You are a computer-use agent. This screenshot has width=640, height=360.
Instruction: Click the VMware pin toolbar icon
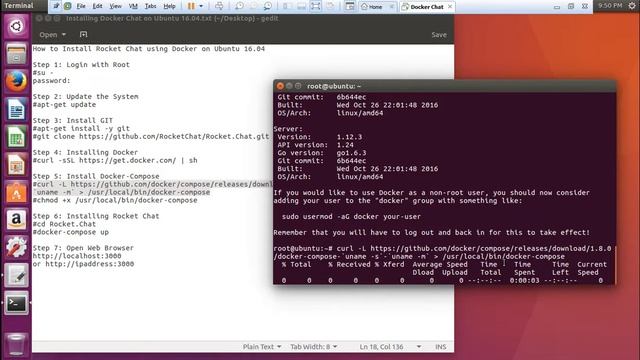point(56,6)
